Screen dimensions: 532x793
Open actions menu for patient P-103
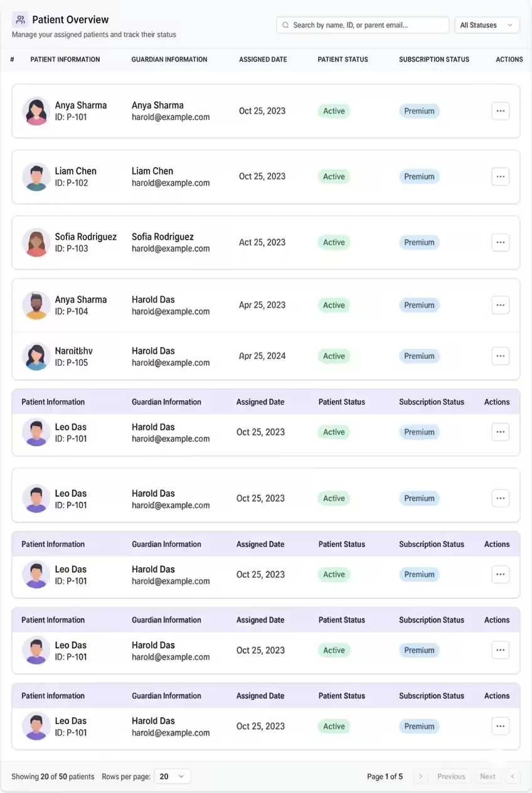(x=500, y=242)
